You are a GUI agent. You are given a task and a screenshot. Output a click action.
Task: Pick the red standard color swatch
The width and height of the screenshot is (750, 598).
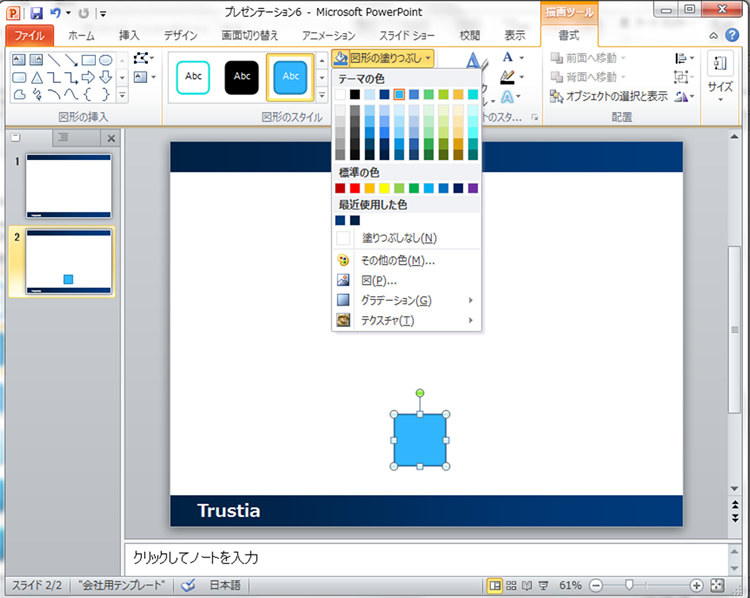pos(341,188)
